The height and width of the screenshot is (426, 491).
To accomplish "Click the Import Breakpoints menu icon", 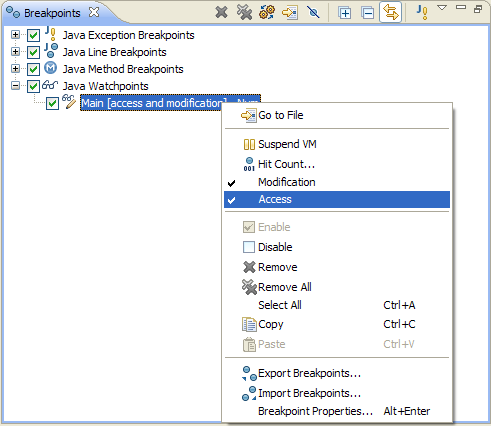I will (249, 394).
